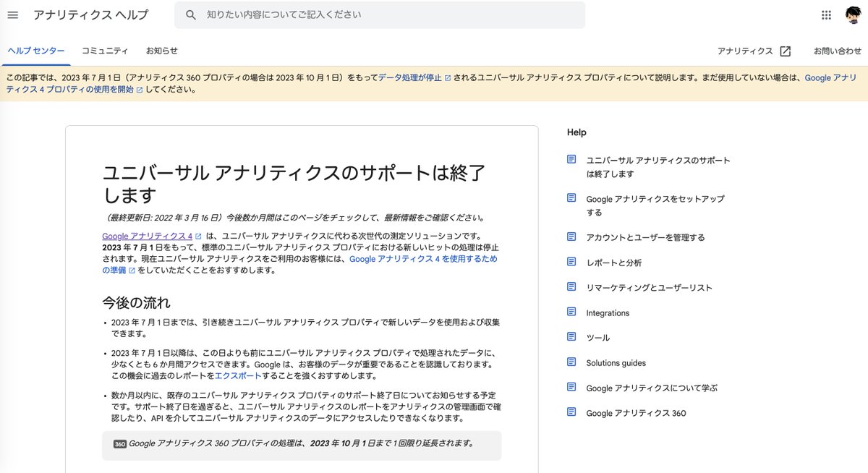Click the article icon beside Solutions guides
868x473 pixels.
pos(571,362)
